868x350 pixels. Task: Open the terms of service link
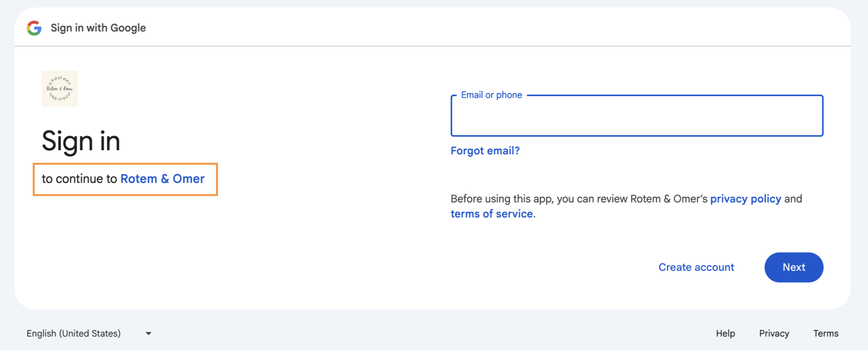(492, 213)
